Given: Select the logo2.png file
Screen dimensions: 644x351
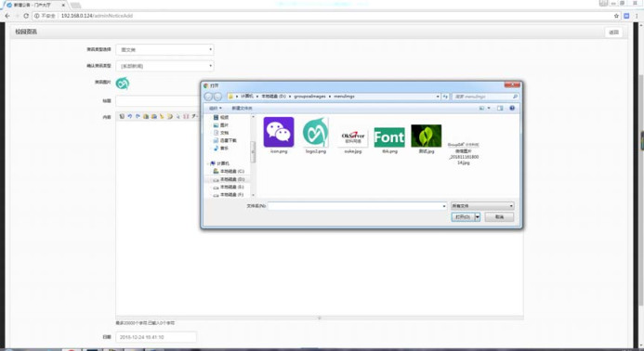Looking at the screenshot, I should pos(315,132).
